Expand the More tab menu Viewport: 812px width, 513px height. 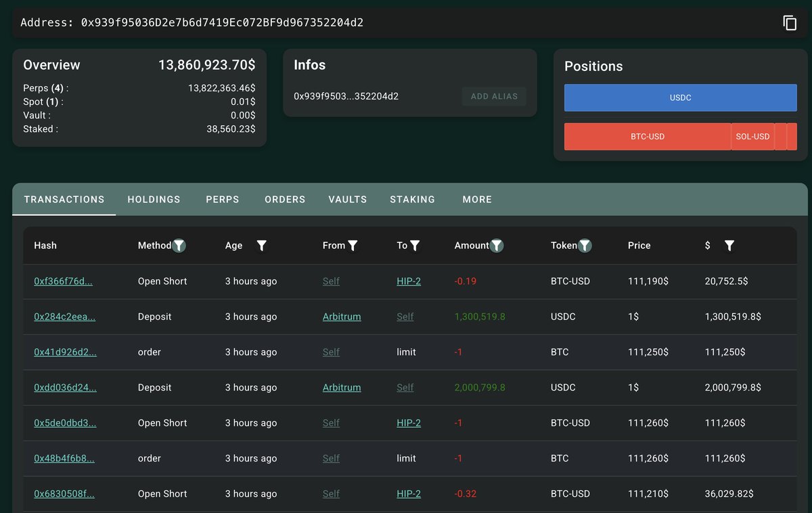pos(477,200)
